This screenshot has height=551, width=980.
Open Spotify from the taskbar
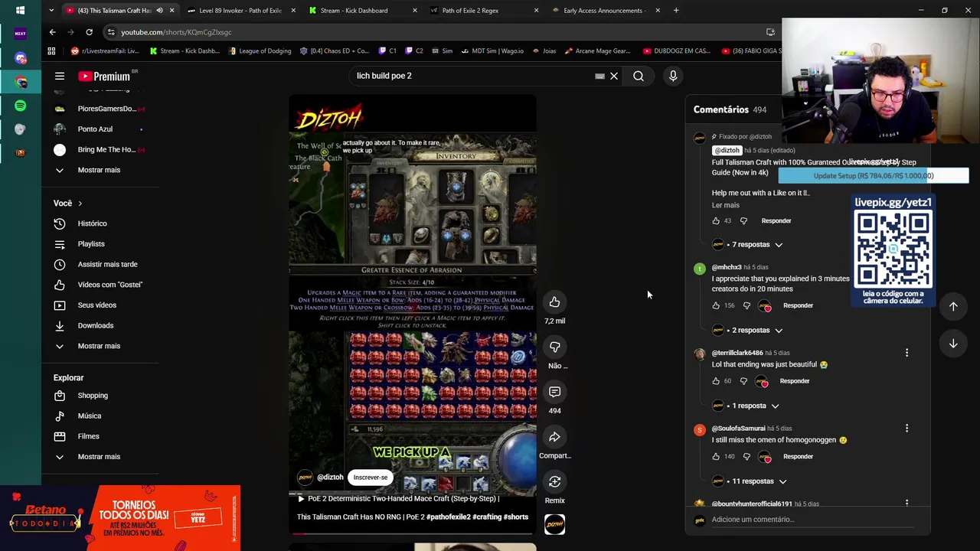(x=20, y=106)
